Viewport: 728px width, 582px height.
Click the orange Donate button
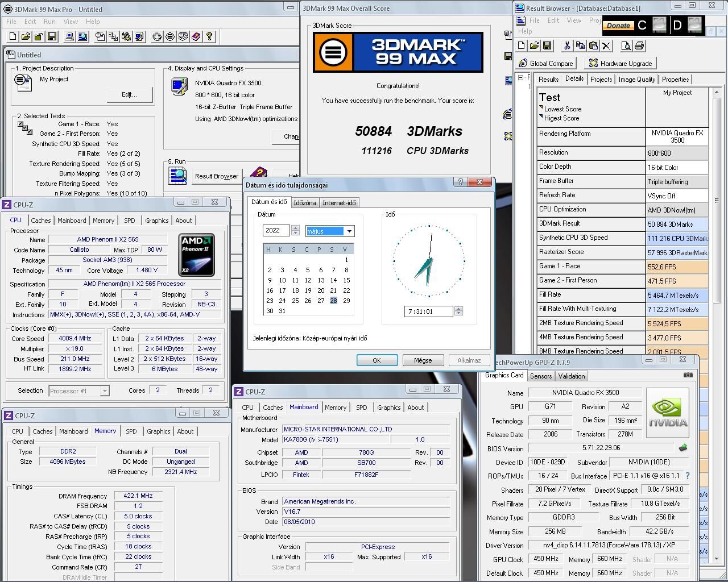coord(618,26)
